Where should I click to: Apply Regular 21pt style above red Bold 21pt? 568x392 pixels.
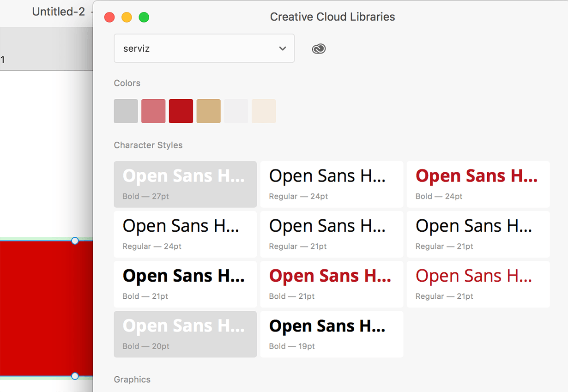[332, 234]
